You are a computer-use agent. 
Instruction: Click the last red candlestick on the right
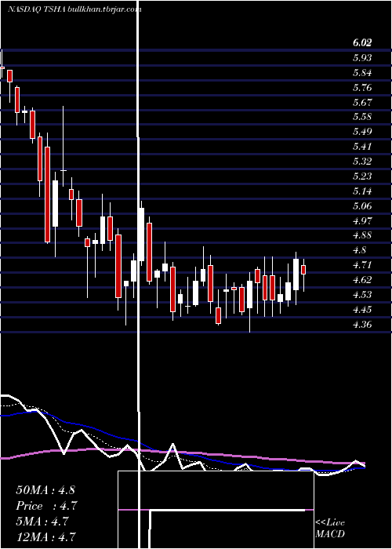(303, 270)
